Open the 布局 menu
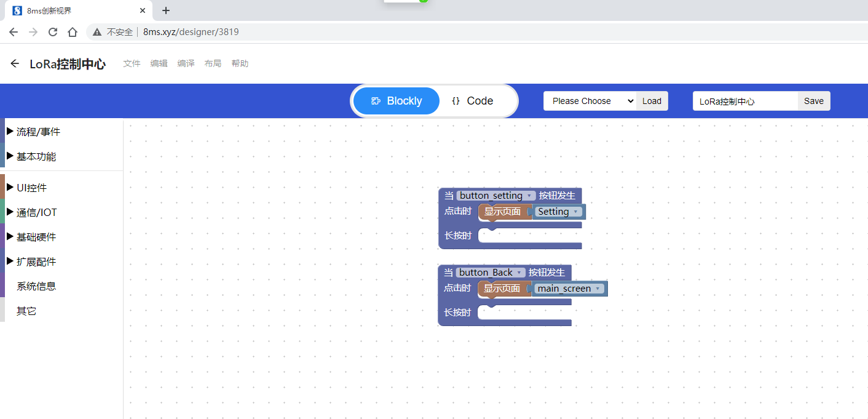Image resolution: width=868 pixels, height=419 pixels. (x=213, y=63)
